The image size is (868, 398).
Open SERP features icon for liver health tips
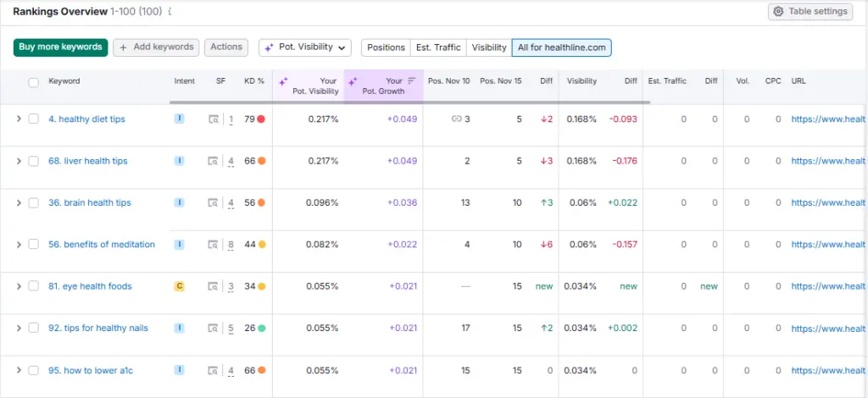point(214,161)
